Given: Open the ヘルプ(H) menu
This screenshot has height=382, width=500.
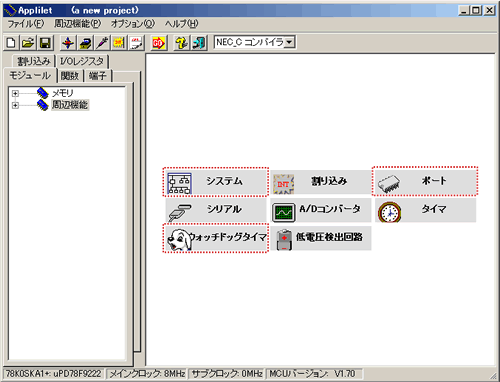Looking at the screenshot, I should pyautogui.click(x=181, y=24).
